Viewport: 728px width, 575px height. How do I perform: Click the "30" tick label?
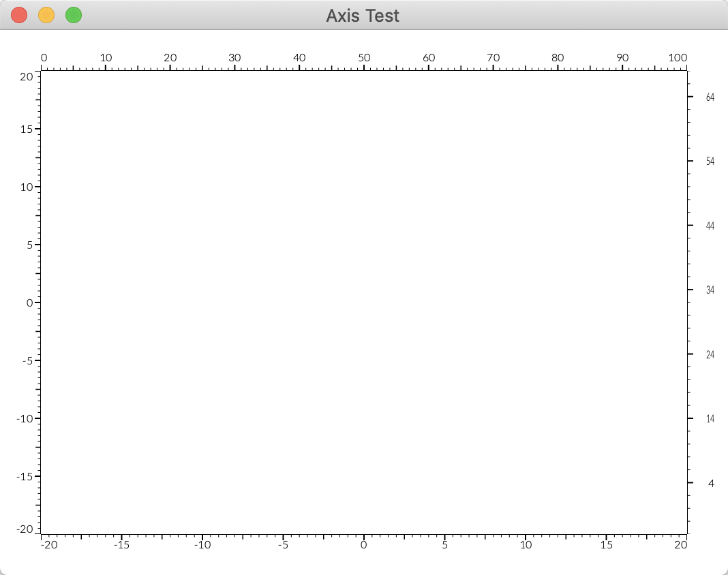coord(234,57)
